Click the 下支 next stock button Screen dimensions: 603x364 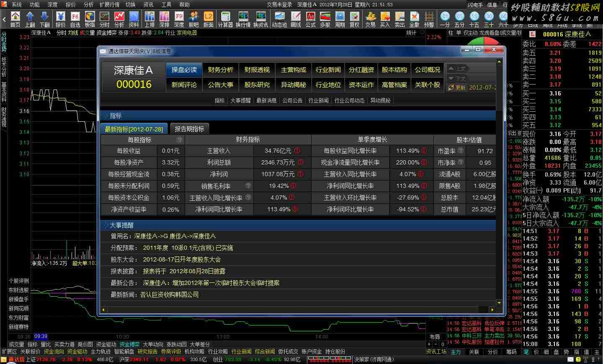(x=457, y=78)
